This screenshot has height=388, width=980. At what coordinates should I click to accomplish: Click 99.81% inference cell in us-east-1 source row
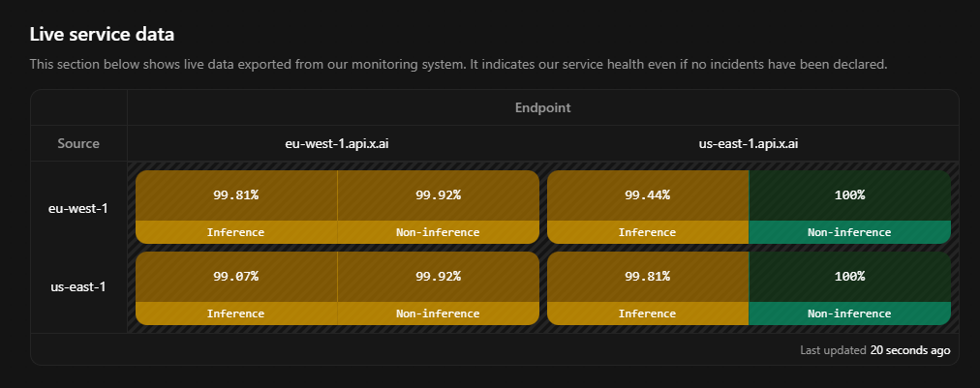coord(648,276)
